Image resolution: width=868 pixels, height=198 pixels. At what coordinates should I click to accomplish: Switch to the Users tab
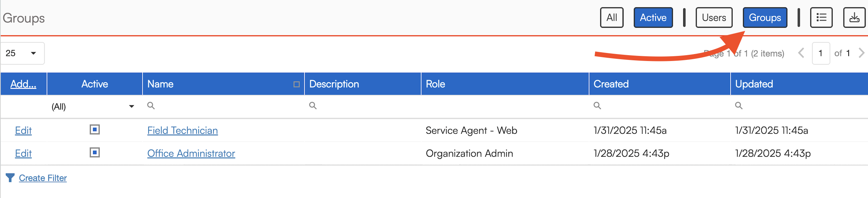(x=714, y=18)
